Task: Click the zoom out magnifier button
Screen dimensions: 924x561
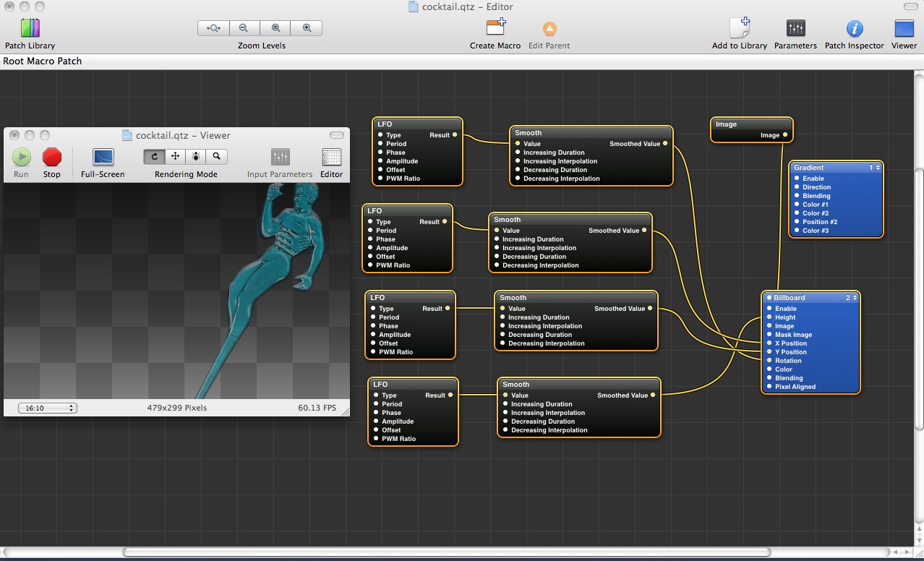Action: click(244, 28)
